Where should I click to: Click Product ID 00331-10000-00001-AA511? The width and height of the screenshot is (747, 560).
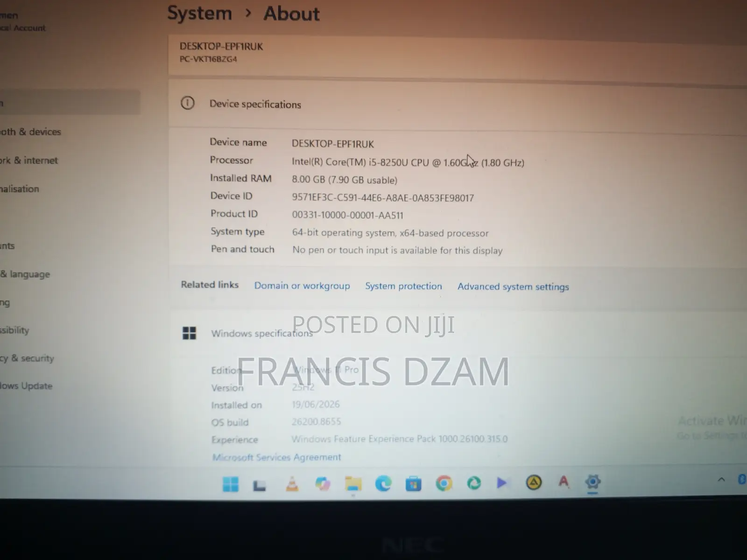pyautogui.click(x=347, y=215)
